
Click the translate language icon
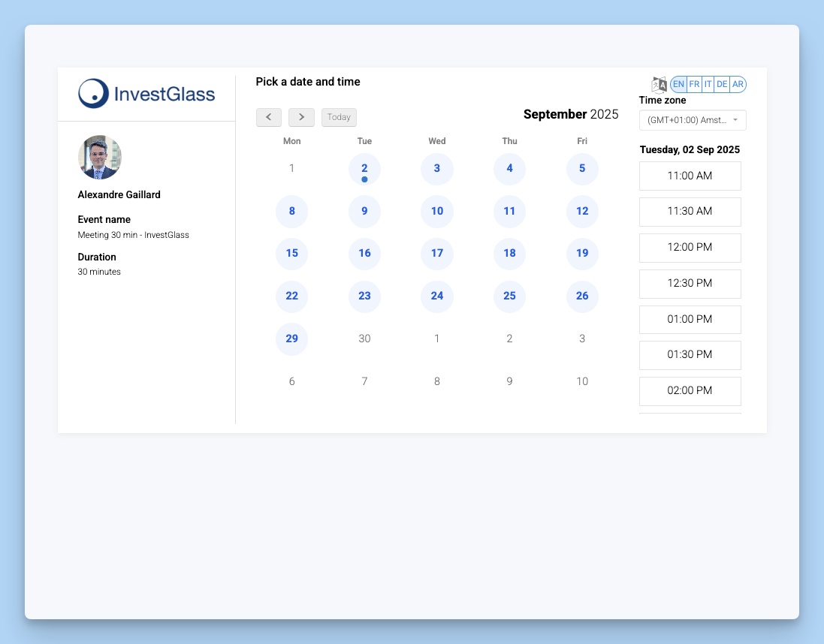(x=659, y=85)
